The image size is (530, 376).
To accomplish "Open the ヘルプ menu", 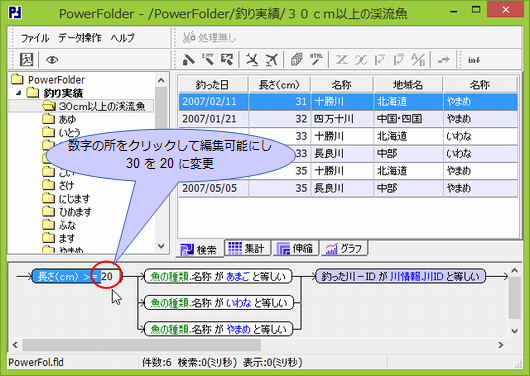I will click(x=122, y=38).
